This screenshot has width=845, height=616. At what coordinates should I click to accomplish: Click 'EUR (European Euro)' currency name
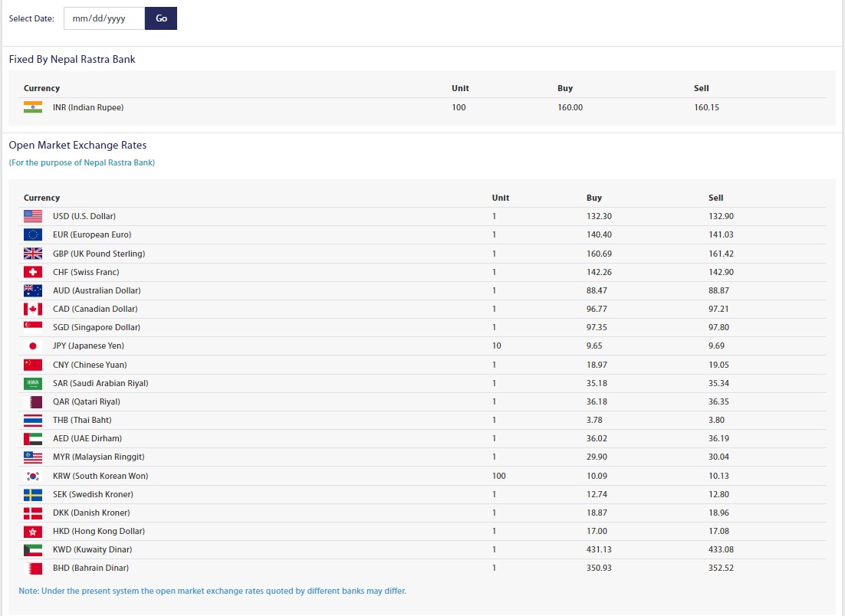(92, 234)
